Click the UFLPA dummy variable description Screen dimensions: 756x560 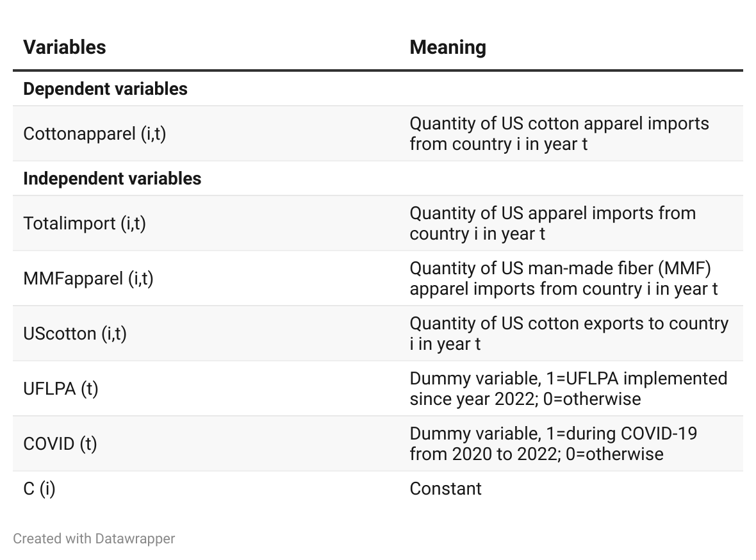point(568,388)
